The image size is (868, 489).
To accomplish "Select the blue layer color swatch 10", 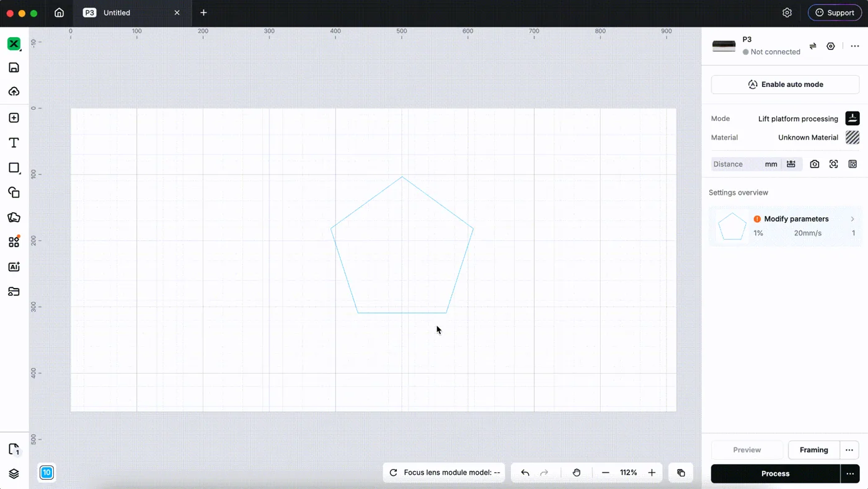I will (x=46, y=473).
